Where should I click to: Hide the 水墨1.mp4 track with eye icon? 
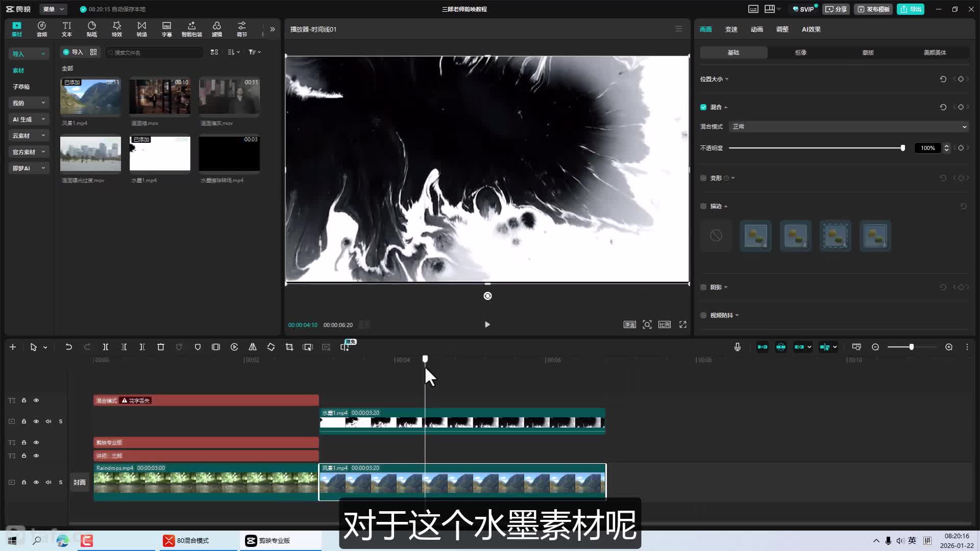36,421
